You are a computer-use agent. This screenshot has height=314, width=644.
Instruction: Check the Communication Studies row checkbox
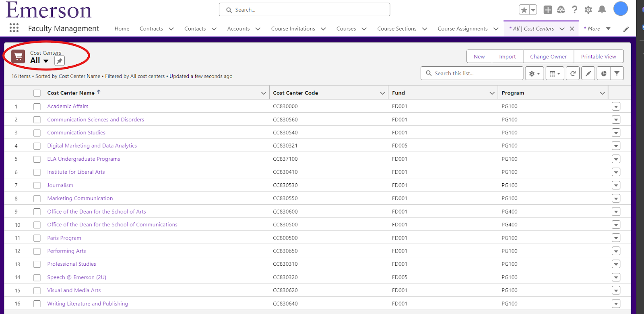(x=37, y=133)
